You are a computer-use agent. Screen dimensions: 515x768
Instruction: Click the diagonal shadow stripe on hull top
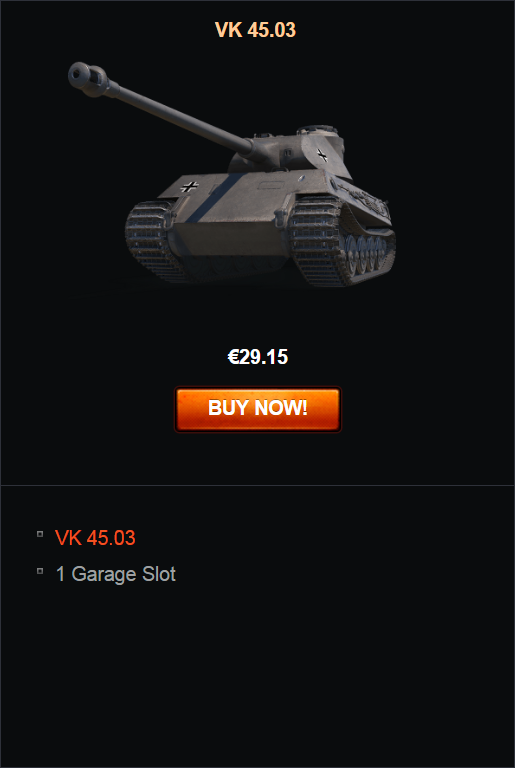click(216, 197)
